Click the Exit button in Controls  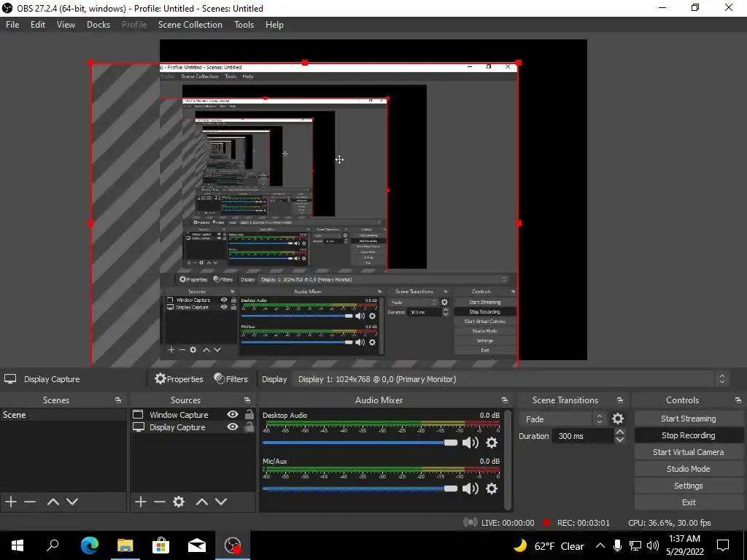coord(689,502)
